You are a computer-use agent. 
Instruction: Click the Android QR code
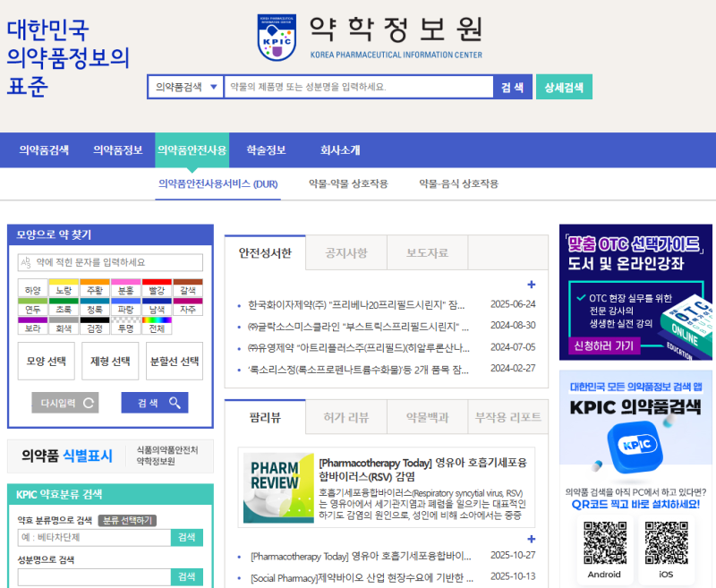605,544
